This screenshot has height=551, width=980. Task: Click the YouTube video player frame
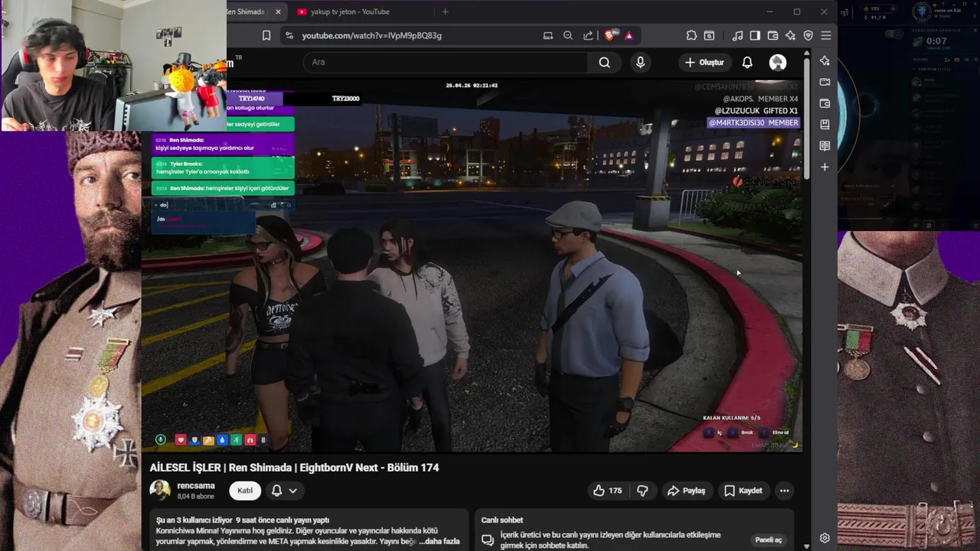[x=472, y=265]
